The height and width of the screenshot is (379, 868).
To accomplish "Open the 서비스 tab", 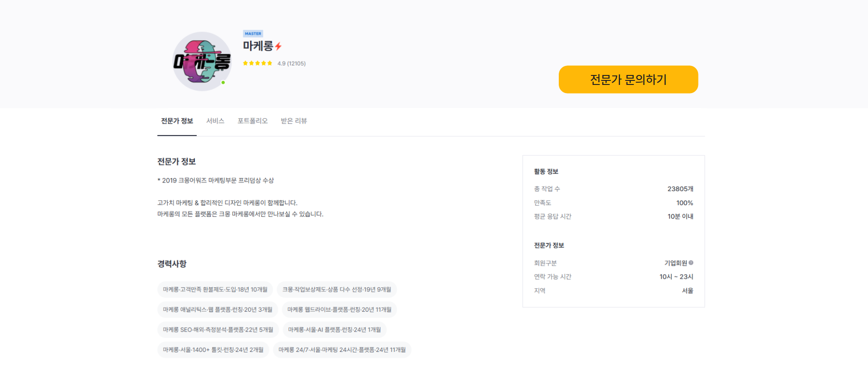I will pos(215,121).
